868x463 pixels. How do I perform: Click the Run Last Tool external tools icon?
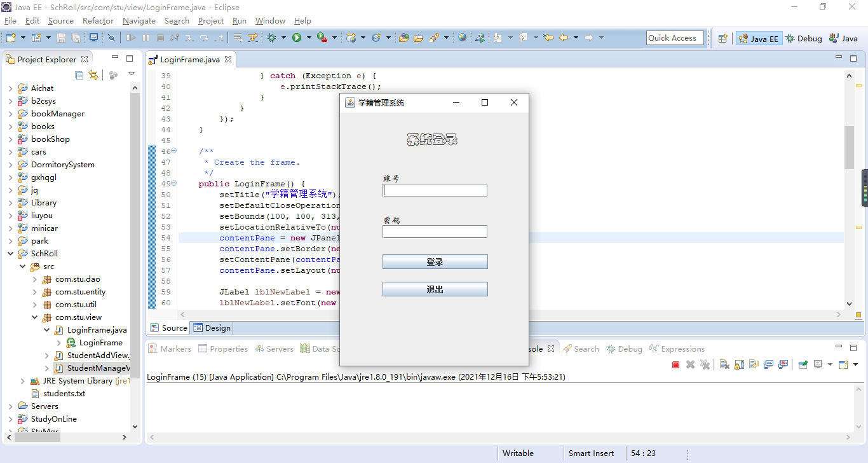(322, 38)
